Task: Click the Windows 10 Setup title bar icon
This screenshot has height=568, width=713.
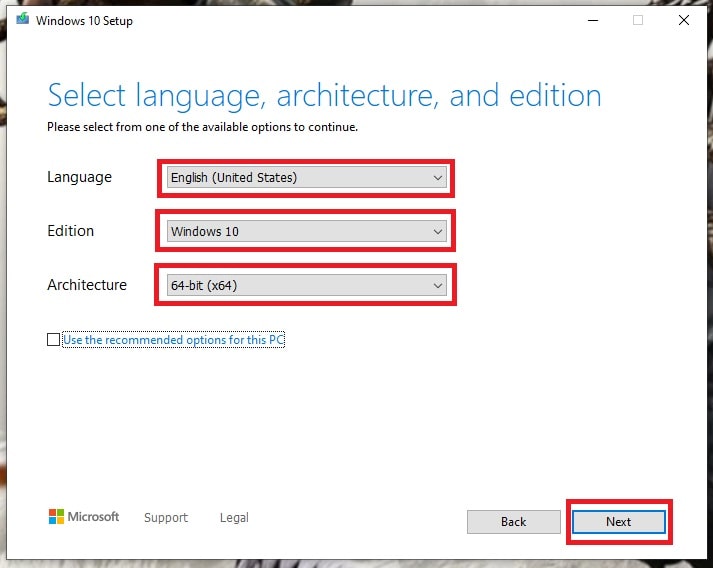Action: click(x=22, y=19)
